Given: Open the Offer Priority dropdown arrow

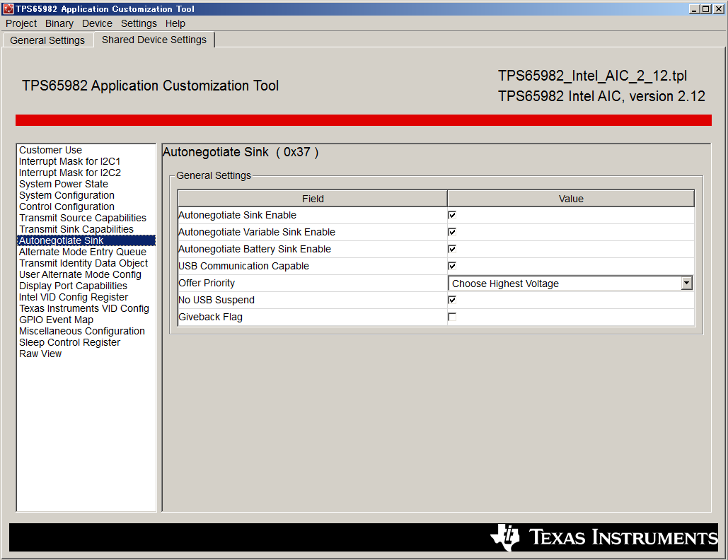Looking at the screenshot, I should click(x=687, y=283).
